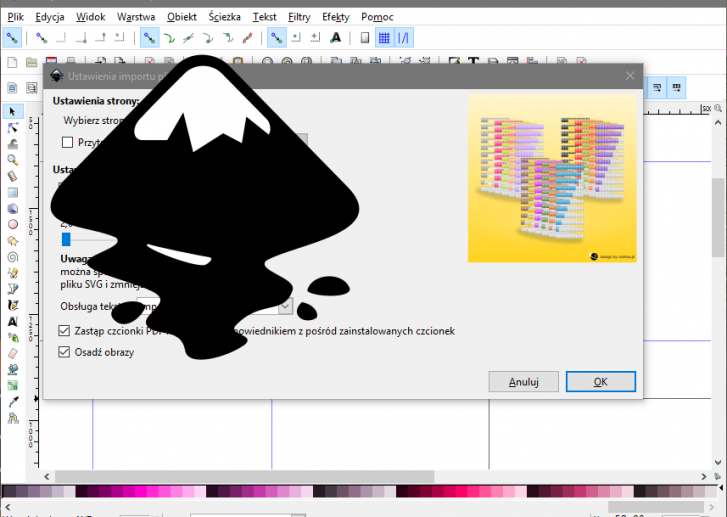Click the canvas horizontal scrollbar thumb
The image size is (727, 517).
(244, 476)
